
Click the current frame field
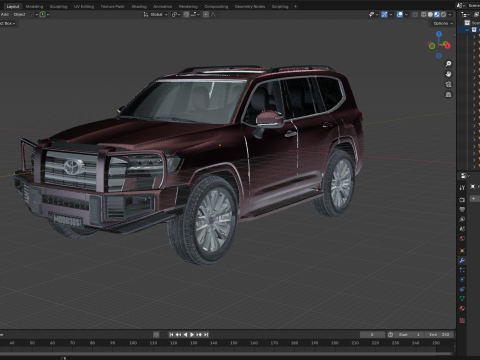372,334
